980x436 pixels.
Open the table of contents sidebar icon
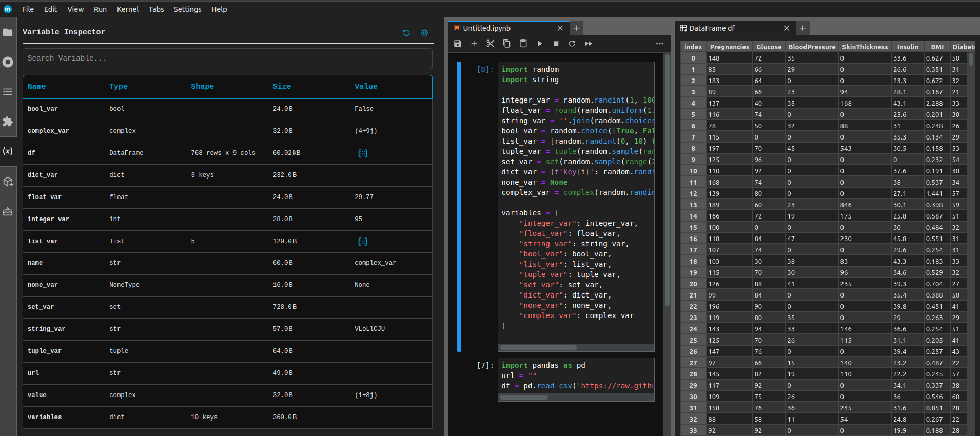pos(8,92)
